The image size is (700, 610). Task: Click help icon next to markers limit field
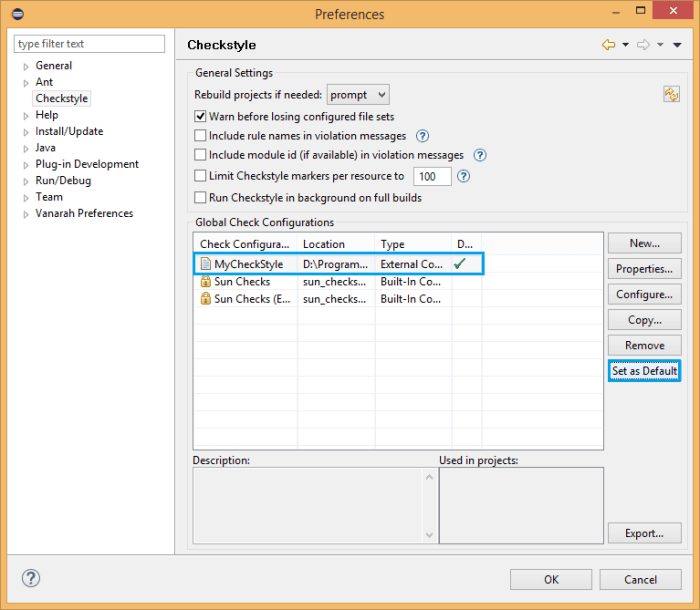point(463,176)
